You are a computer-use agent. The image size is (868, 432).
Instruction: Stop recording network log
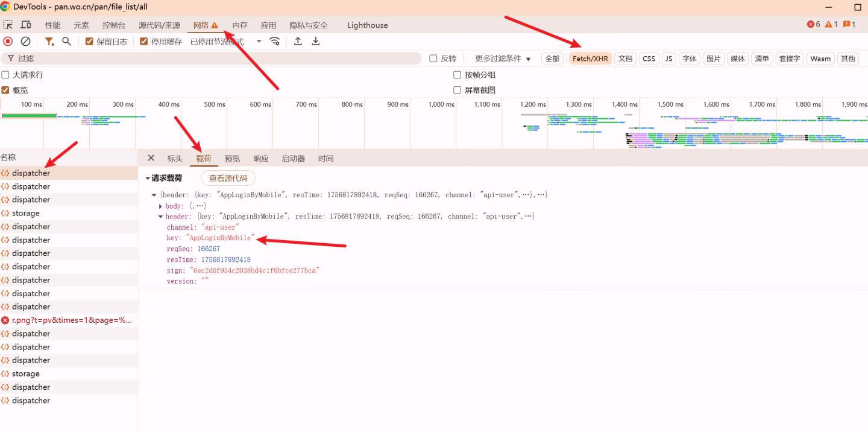pos(8,42)
